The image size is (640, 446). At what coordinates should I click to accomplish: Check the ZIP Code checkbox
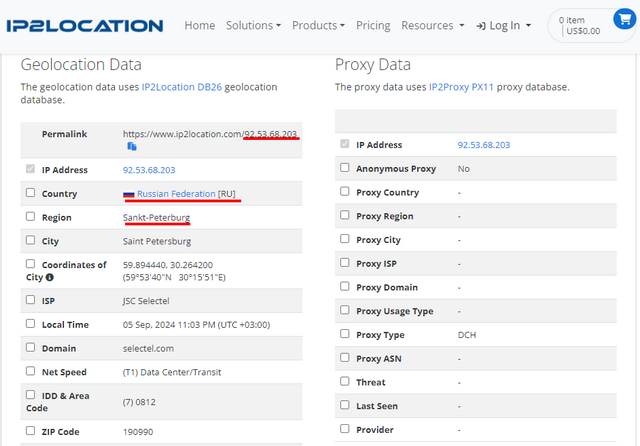click(31, 430)
